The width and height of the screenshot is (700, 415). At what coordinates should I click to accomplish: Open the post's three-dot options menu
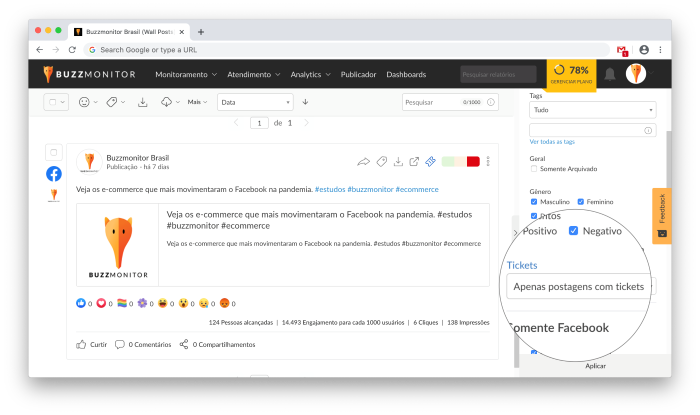tap(488, 161)
